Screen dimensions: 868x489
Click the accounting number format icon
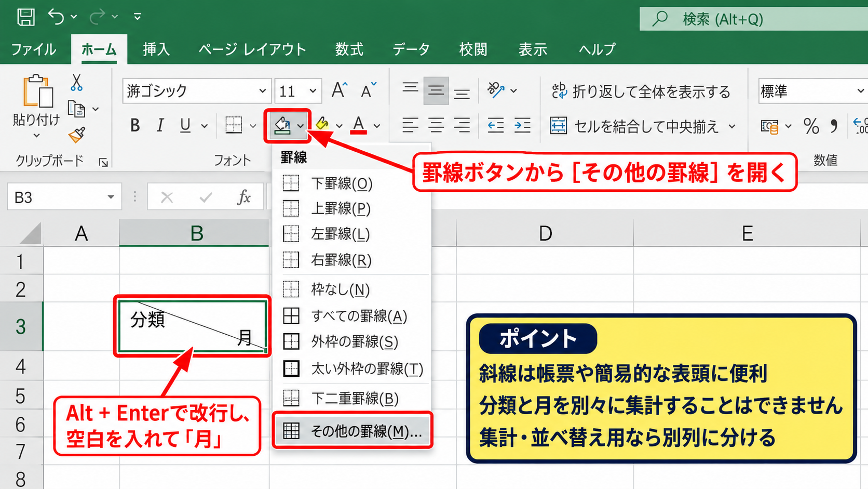click(x=769, y=126)
